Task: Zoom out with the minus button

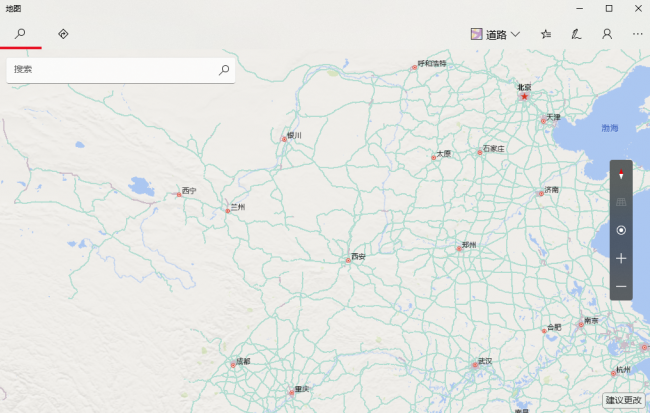Action: point(621,287)
